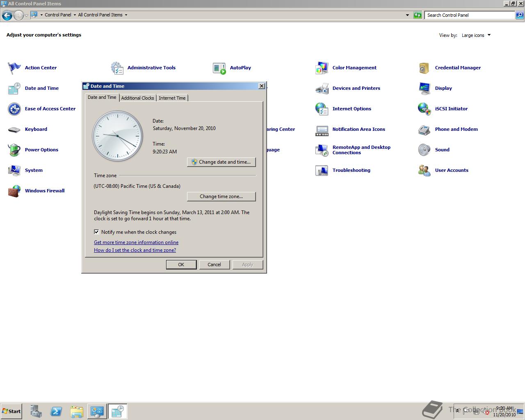This screenshot has height=420, width=525.
Task: Open the recent pages dropdown beside Forward
Action: click(26, 15)
